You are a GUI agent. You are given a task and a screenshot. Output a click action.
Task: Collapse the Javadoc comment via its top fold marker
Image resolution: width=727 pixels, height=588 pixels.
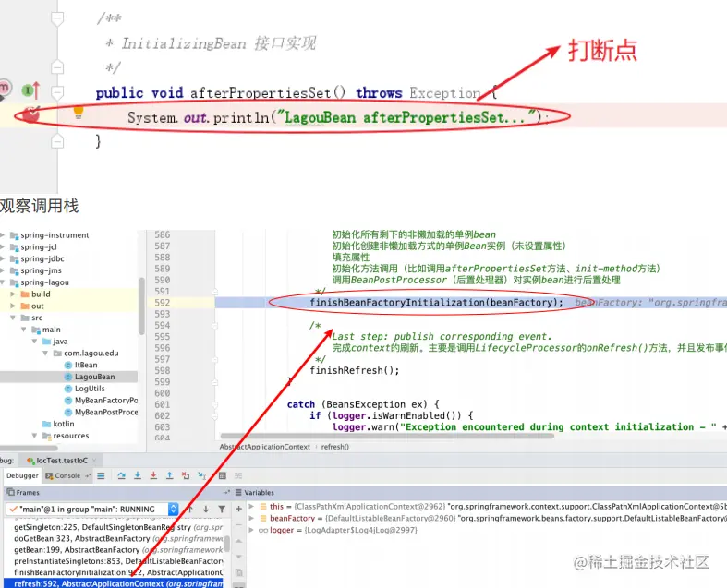pyautogui.click(x=57, y=19)
